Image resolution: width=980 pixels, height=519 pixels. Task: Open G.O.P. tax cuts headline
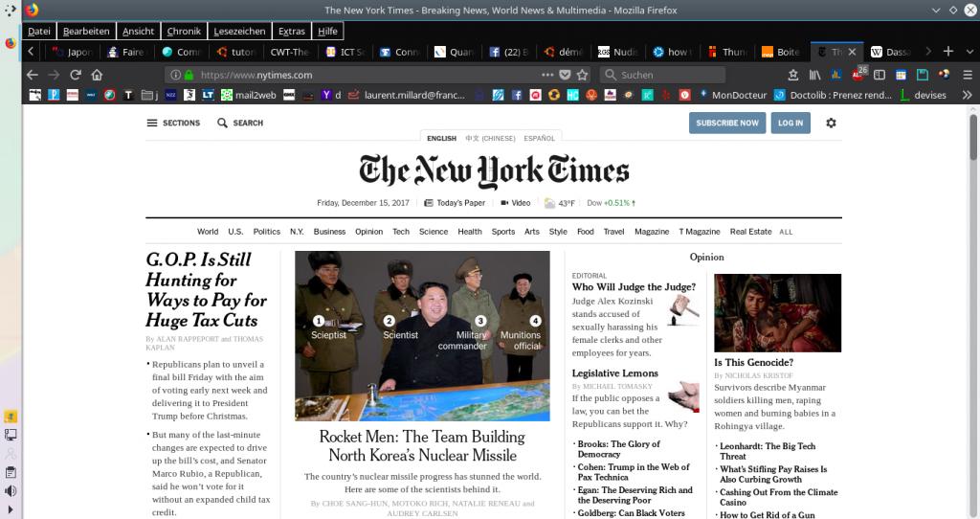click(x=207, y=289)
